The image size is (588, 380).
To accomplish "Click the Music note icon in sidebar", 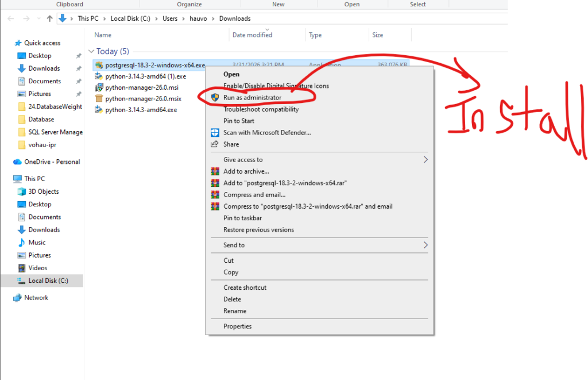I will (21, 243).
